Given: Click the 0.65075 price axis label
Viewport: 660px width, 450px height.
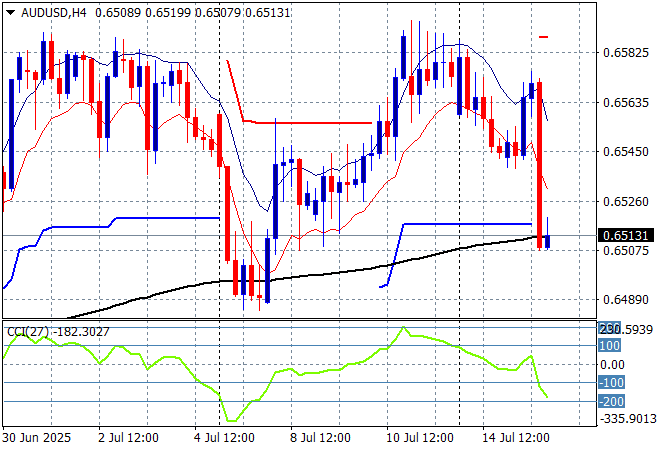Looking at the screenshot, I should click(x=625, y=251).
